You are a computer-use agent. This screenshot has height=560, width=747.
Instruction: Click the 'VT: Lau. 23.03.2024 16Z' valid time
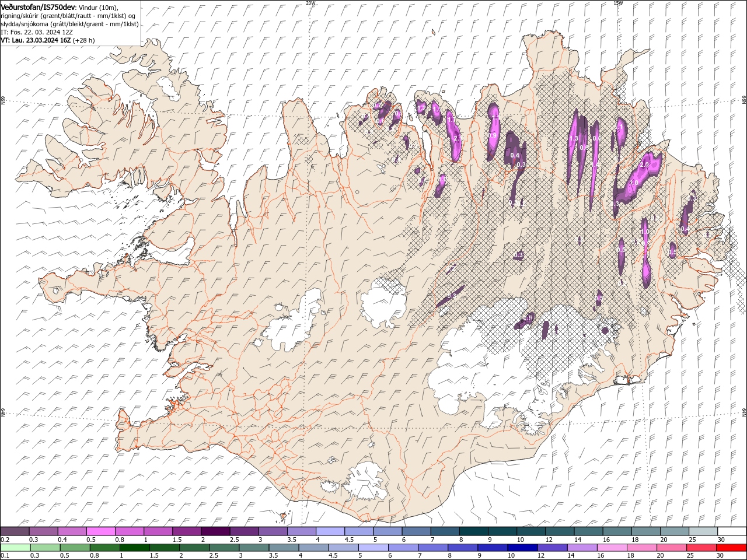36,40
